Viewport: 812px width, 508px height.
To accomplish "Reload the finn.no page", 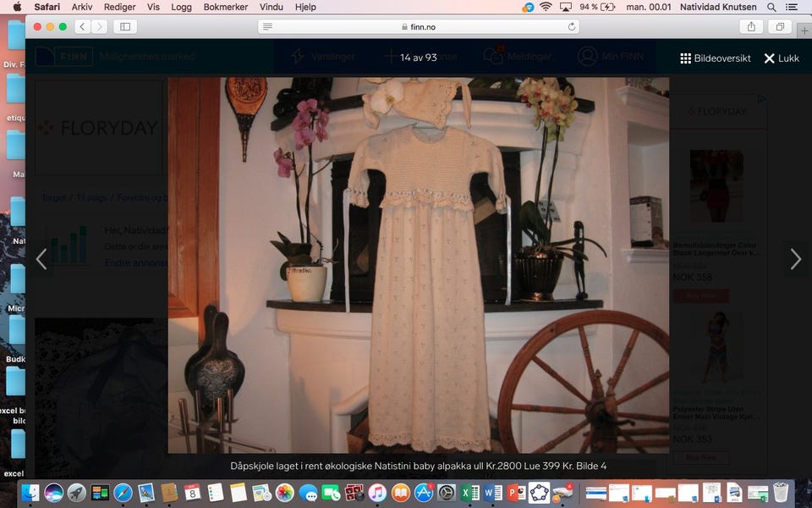I will pos(571,26).
